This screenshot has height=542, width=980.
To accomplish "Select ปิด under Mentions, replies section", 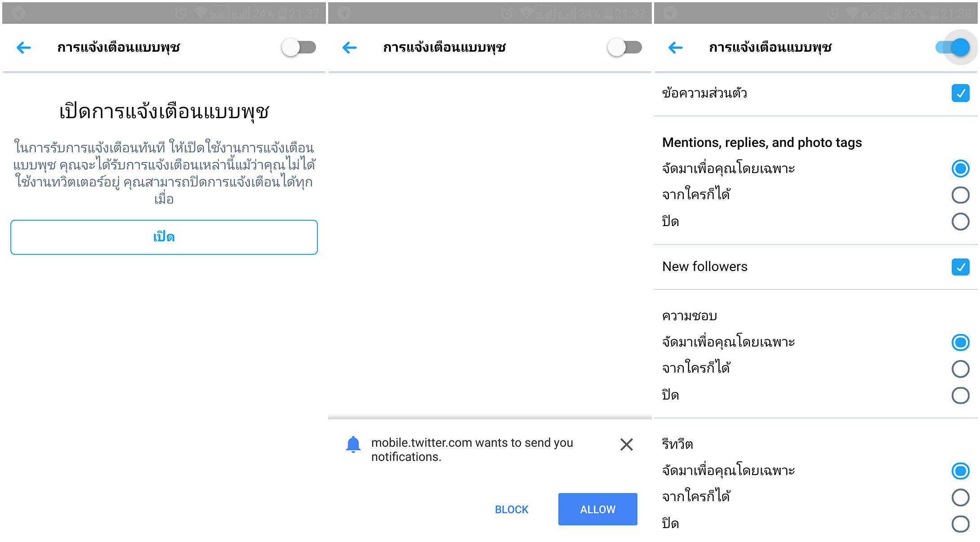I will click(x=960, y=222).
